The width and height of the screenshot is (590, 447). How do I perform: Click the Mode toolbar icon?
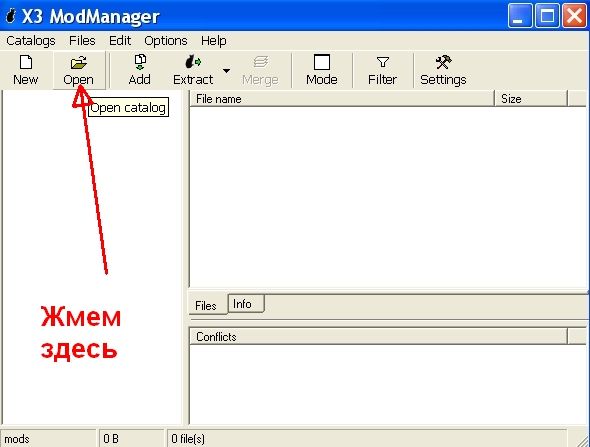[x=322, y=62]
